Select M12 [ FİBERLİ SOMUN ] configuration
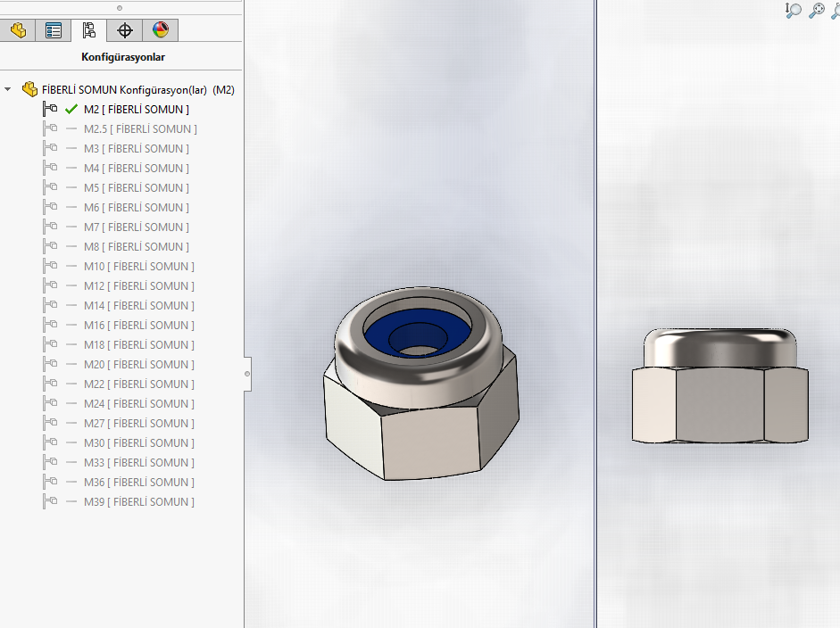The image size is (840, 628). [138, 285]
